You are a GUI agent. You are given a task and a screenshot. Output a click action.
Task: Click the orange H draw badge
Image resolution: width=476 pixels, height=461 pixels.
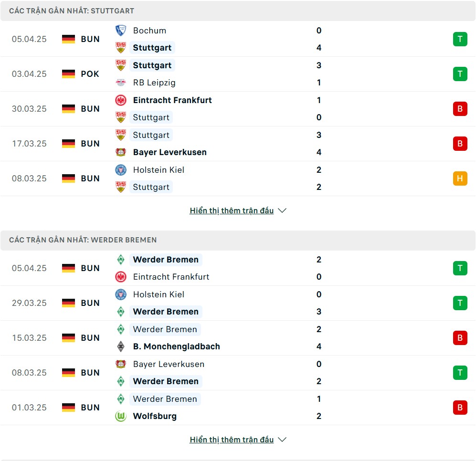(x=460, y=178)
